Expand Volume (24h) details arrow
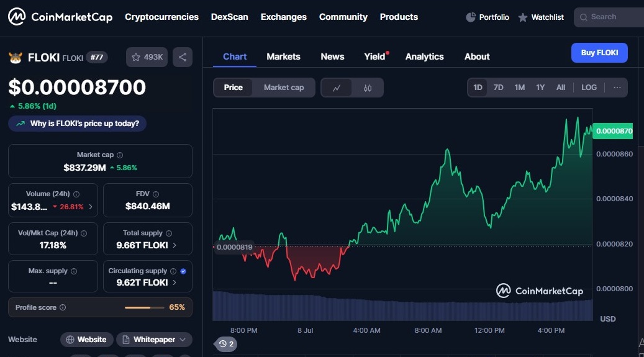Viewport: 644px width, 357px height. [91, 207]
